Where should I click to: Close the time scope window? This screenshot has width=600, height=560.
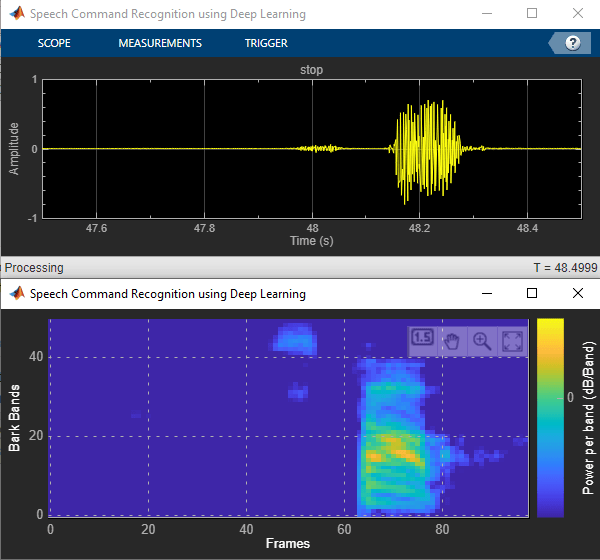pos(577,14)
